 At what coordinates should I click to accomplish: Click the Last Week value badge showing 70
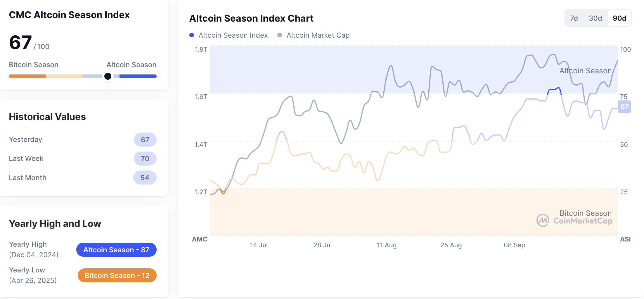pyautogui.click(x=145, y=159)
